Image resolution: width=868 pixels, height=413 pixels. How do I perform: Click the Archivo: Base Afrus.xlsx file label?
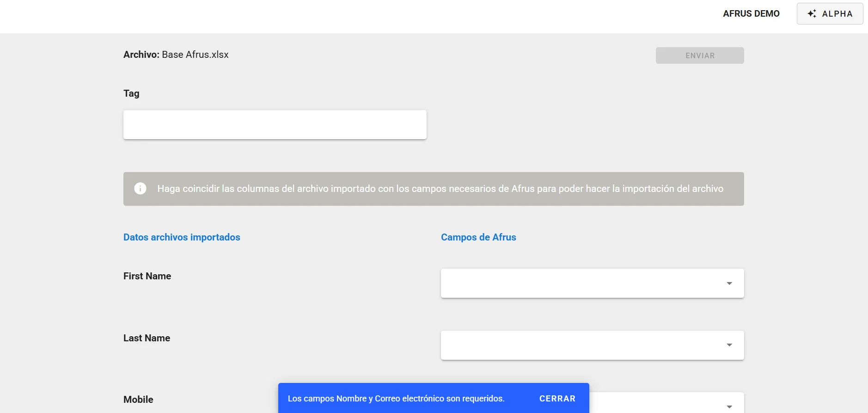pyautogui.click(x=176, y=55)
